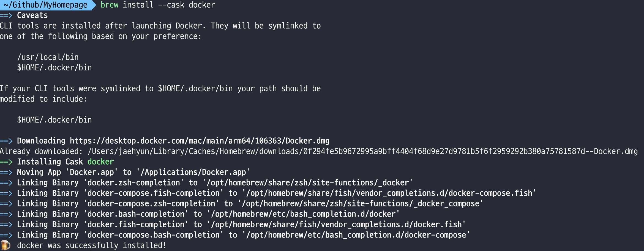Image resolution: width=644 pixels, height=251 pixels.
Task: Click the Docker.dmg download URL
Action: coord(200,141)
